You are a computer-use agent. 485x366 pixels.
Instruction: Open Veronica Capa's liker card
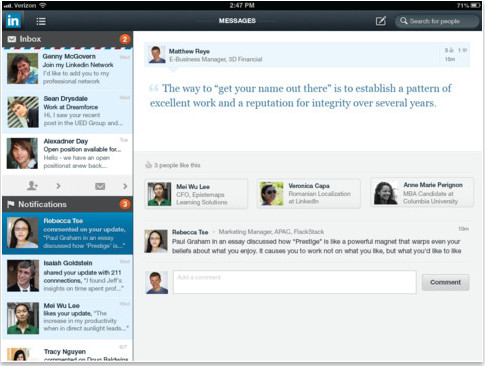[x=309, y=193]
